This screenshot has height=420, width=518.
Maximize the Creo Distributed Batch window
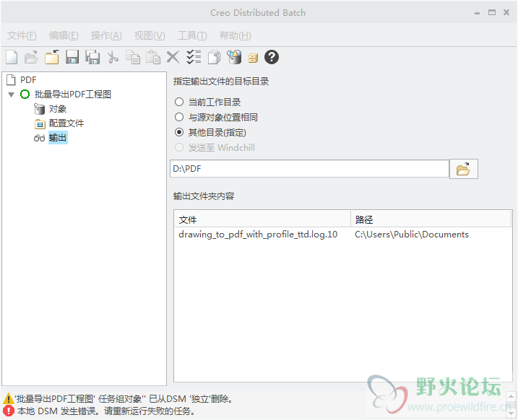tap(492, 12)
